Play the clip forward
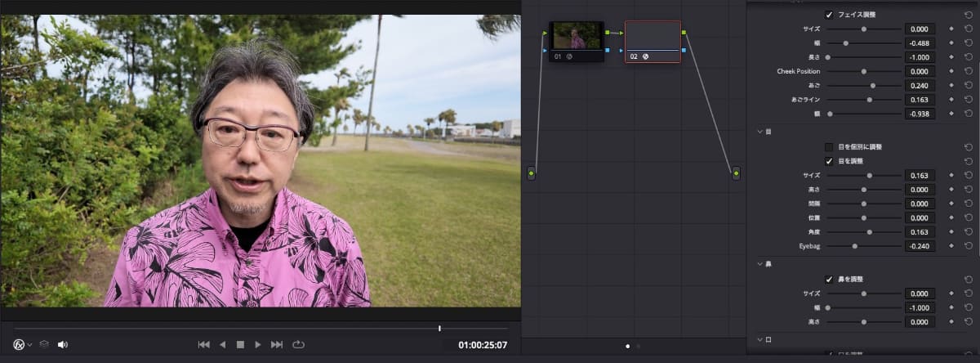This screenshot has width=980, height=363. [x=258, y=344]
